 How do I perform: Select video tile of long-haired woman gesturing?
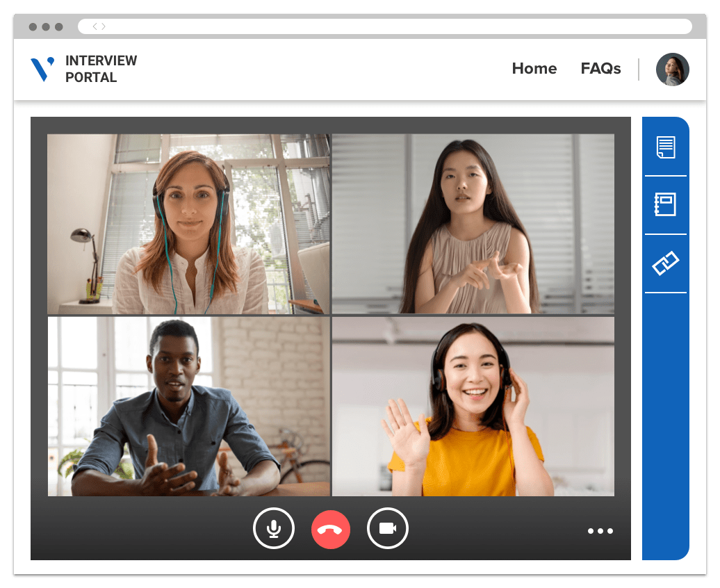click(x=473, y=224)
